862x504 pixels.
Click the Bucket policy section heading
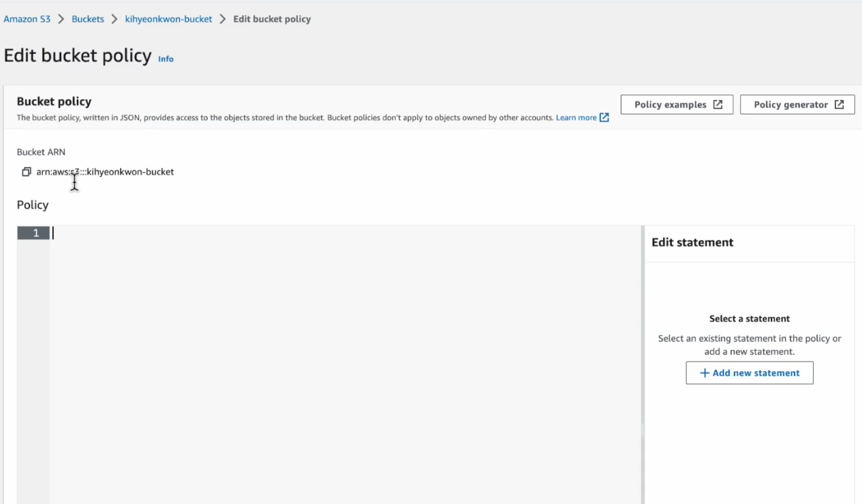[x=54, y=101]
